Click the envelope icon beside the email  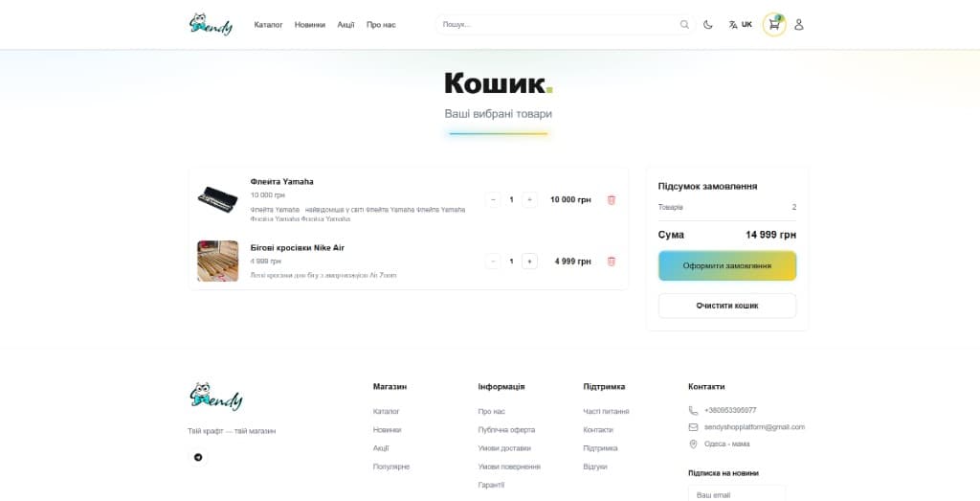pyautogui.click(x=693, y=427)
